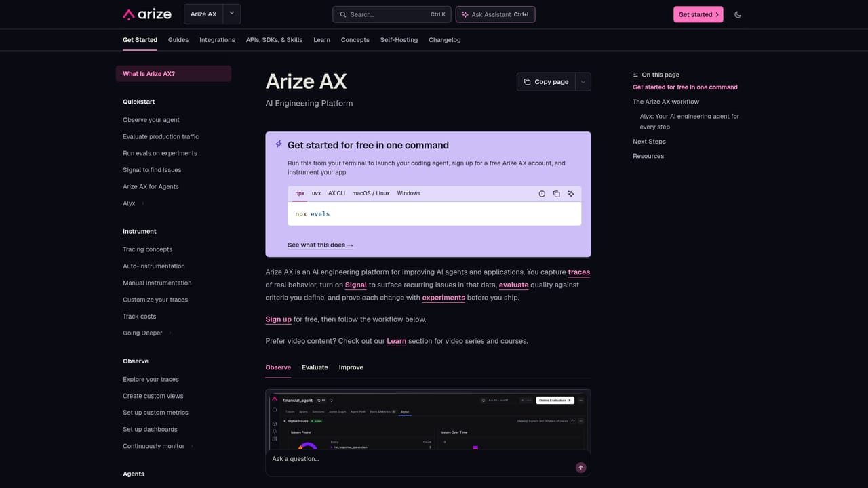The image size is (868, 488).
Task: Click the magnifier icon in the search bar
Action: point(343,14)
